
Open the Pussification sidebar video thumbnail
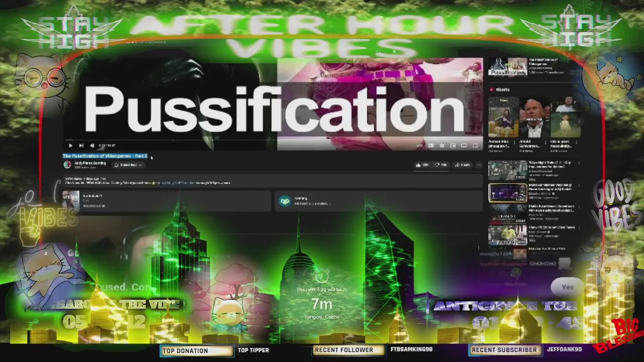click(508, 67)
